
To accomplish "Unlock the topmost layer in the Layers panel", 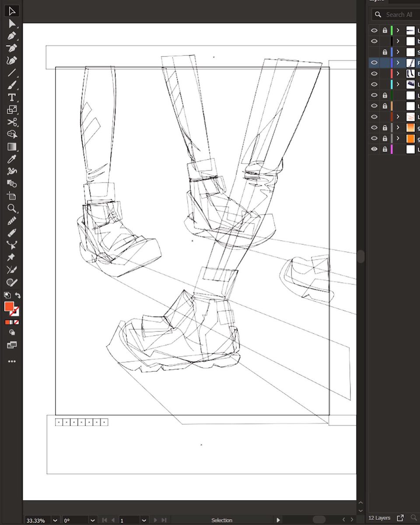I will coord(385,30).
